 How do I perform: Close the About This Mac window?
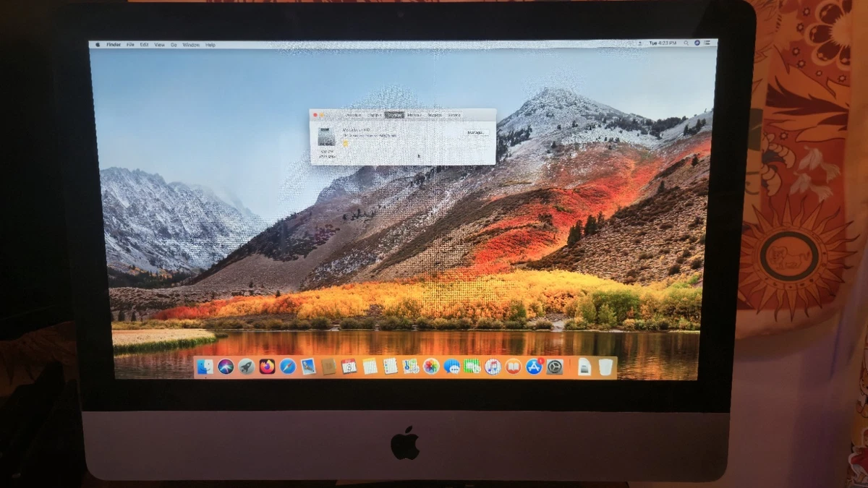click(x=315, y=115)
